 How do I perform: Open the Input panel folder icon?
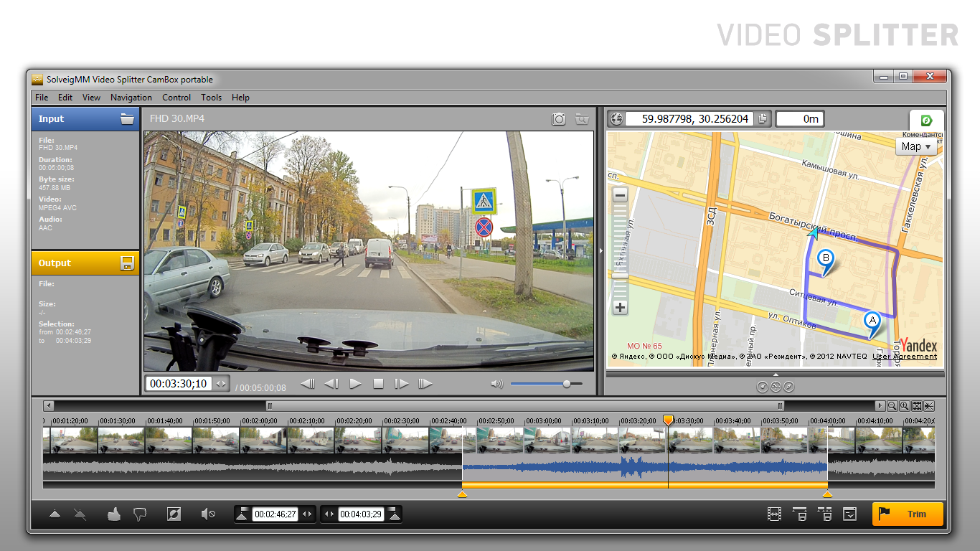point(128,119)
